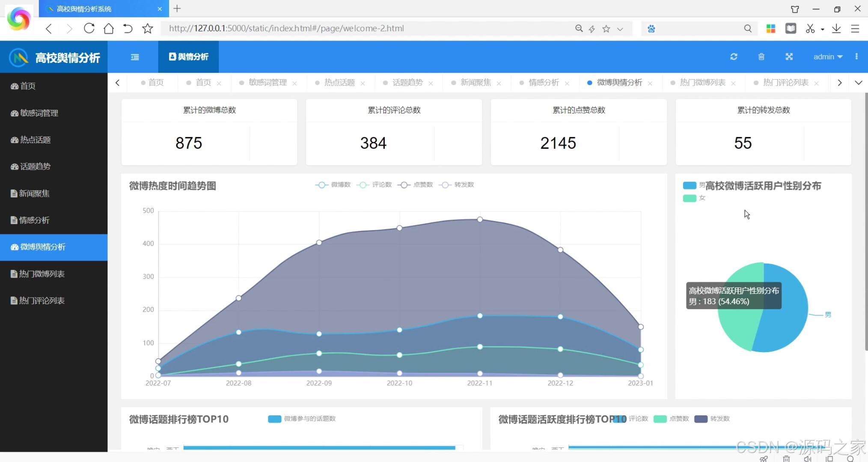Toggle 点赞数 legend in activity ranking chart

[x=671, y=419]
